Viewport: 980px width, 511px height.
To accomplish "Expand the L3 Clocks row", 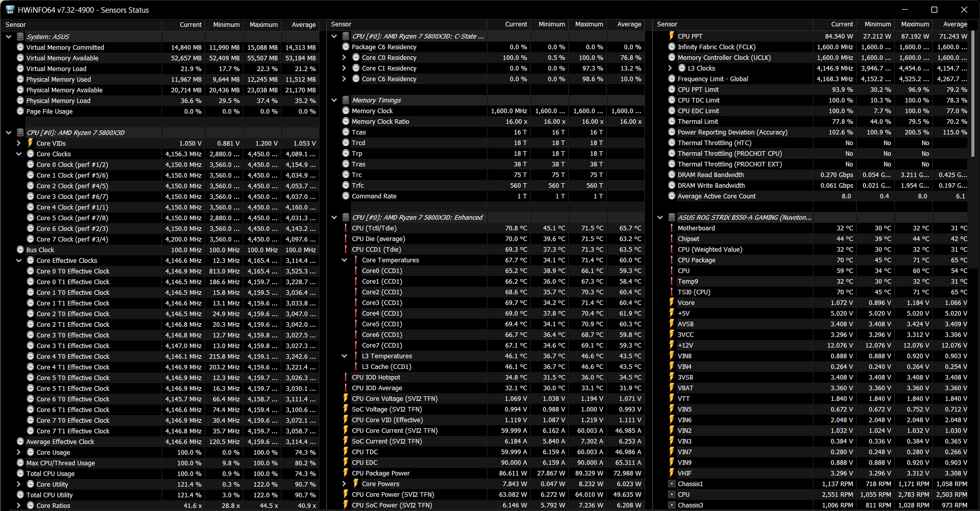I will pos(670,68).
